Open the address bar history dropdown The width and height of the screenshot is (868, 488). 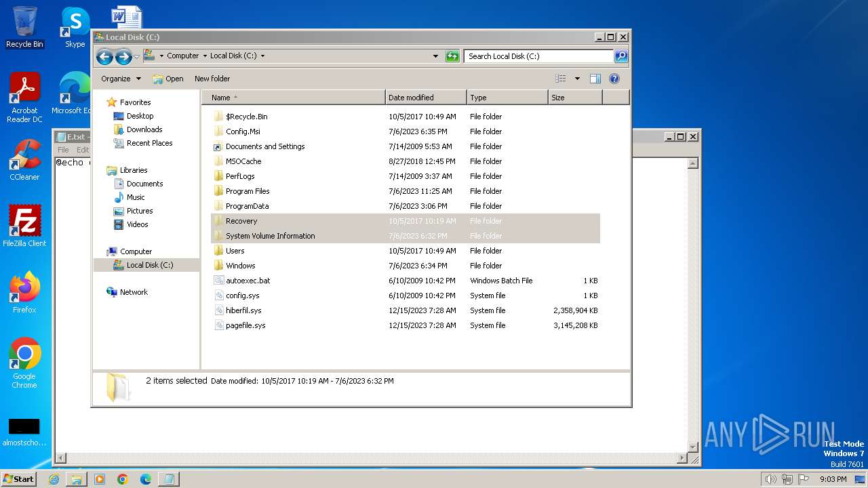coord(435,56)
